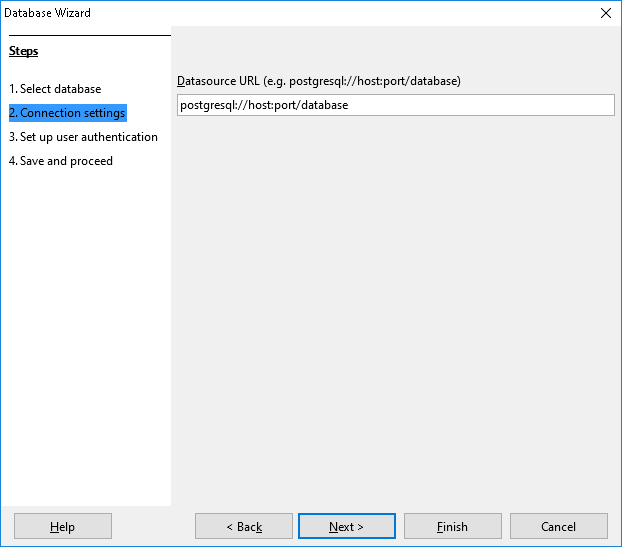Click blank white area below step 4
Image resolution: width=622 pixels, height=547 pixels.
tap(85, 330)
